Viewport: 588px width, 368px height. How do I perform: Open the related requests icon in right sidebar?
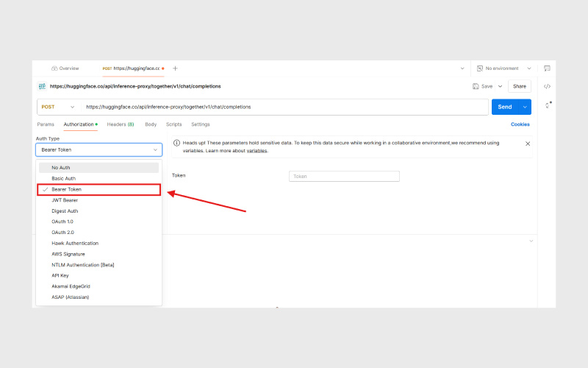(x=547, y=105)
